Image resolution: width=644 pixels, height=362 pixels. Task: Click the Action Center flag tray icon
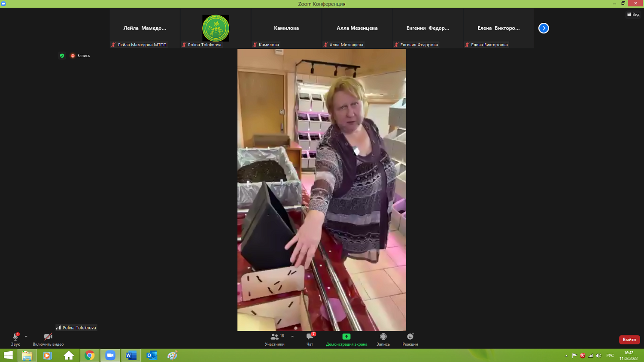(x=574, y=356)
